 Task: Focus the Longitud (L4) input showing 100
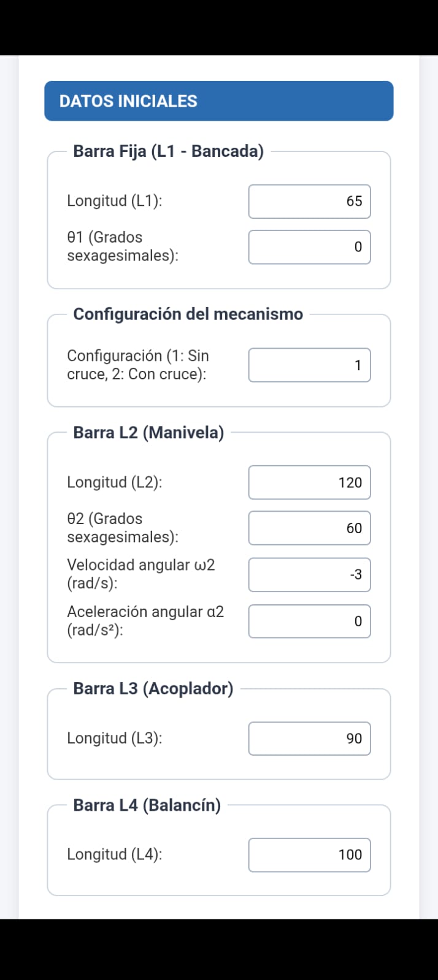[309, 855]
